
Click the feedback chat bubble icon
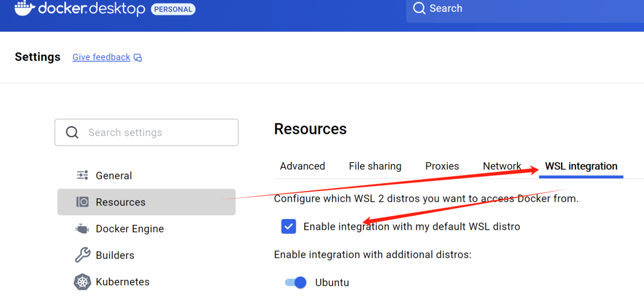[x=138, y=57]
